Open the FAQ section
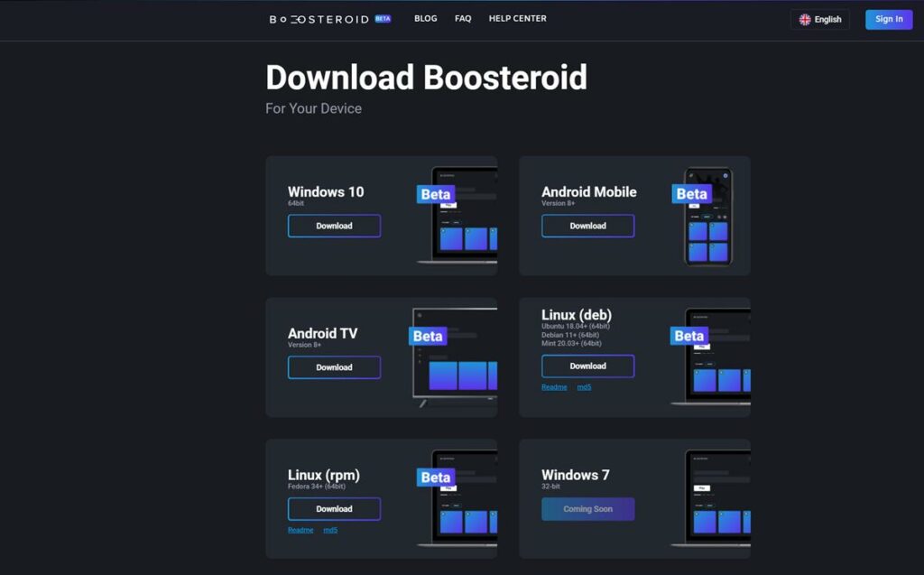This screenshot has width=924, height=575. click(463, 18)
